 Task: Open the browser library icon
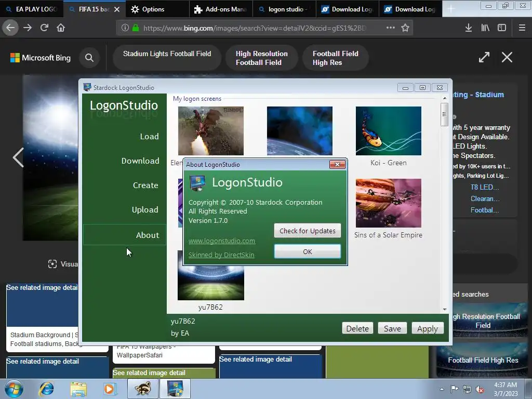tap(485, 28)
